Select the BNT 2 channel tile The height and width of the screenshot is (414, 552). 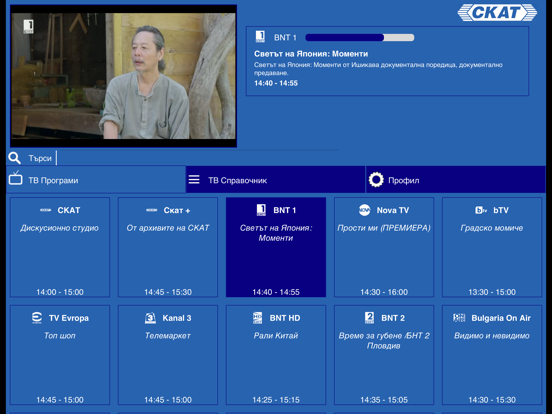[x=384, y=355]
